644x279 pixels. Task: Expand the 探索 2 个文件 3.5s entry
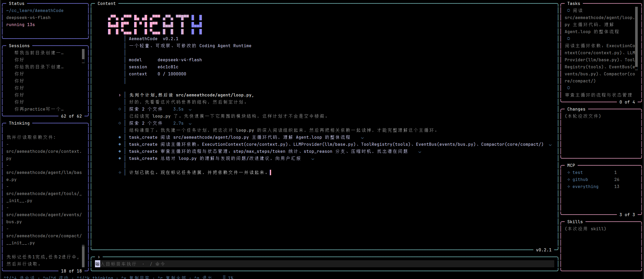(x=190, y=110)
